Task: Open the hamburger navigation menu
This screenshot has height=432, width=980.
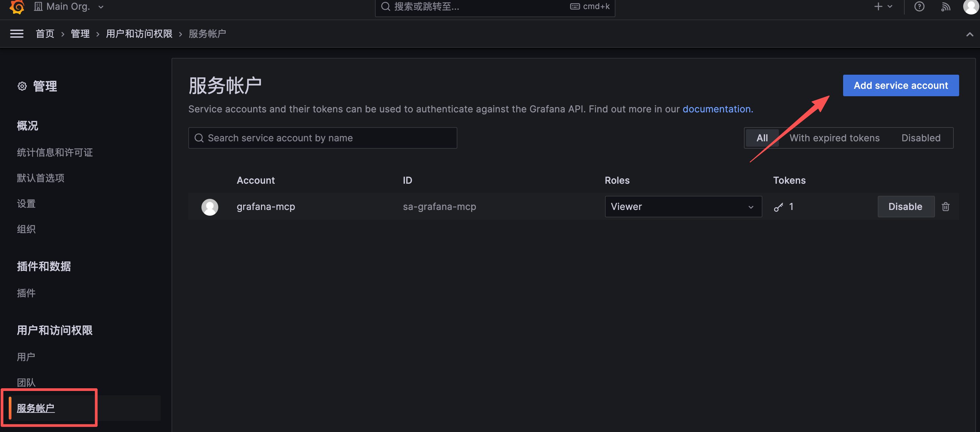Action: 17,34
